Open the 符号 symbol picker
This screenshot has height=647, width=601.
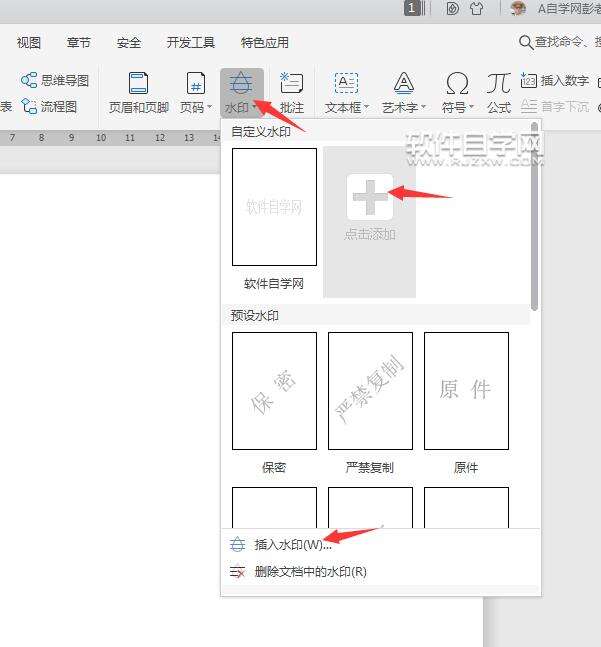(x=457, y=93)
